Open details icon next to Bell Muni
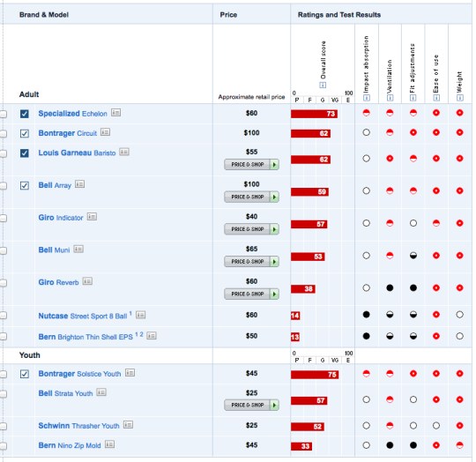476x462 pixels. pos(78,249)
